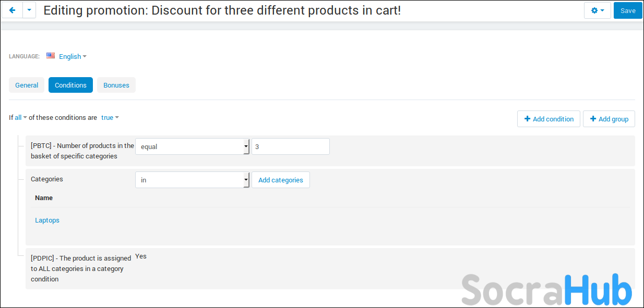Image resolution: width=644 pixels, height=308 pixels.
Task: Click the language flag icon
Action: pyautogui.click(x=51, y=56)
